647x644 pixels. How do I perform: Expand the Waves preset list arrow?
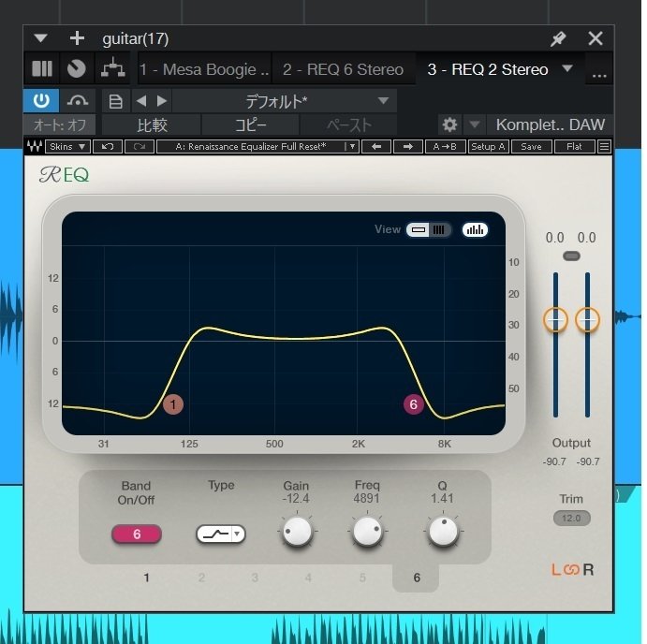[x=352, y=146]
